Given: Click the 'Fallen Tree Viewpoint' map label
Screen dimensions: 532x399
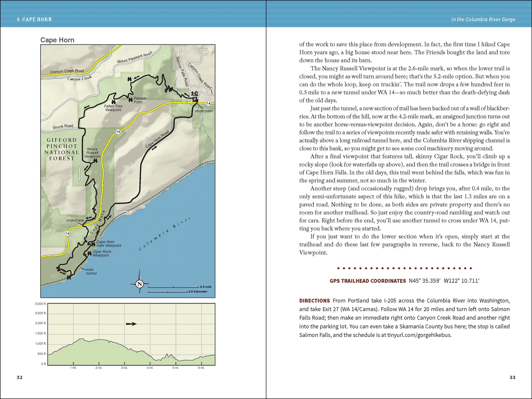Looking at the screenshot, I should pyautogui.click(x=113, y=108).
